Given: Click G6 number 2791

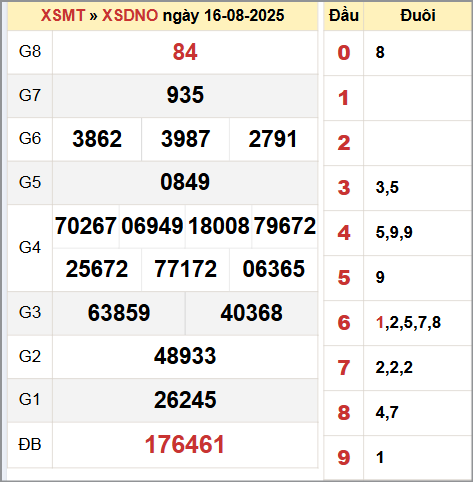Looking at the screenshot, I should (273, 139).
